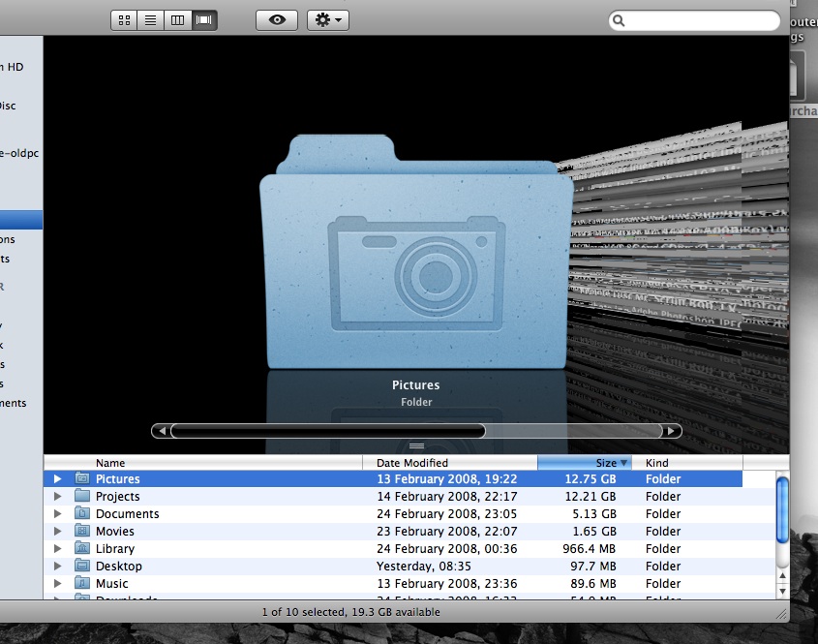Expand the Movies folder disclosure triangle
This screenshot has width=818, height=644.
point(57,531)
